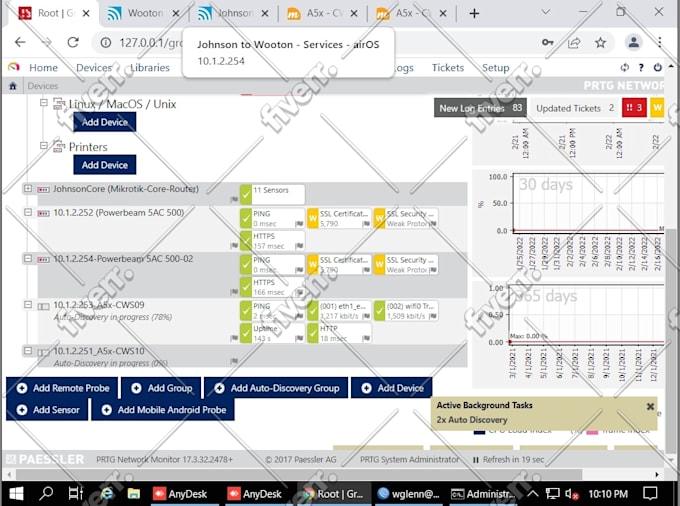Click the muted volume tray icon
This screenshot has width=680, height=506.
coord(572,494)
